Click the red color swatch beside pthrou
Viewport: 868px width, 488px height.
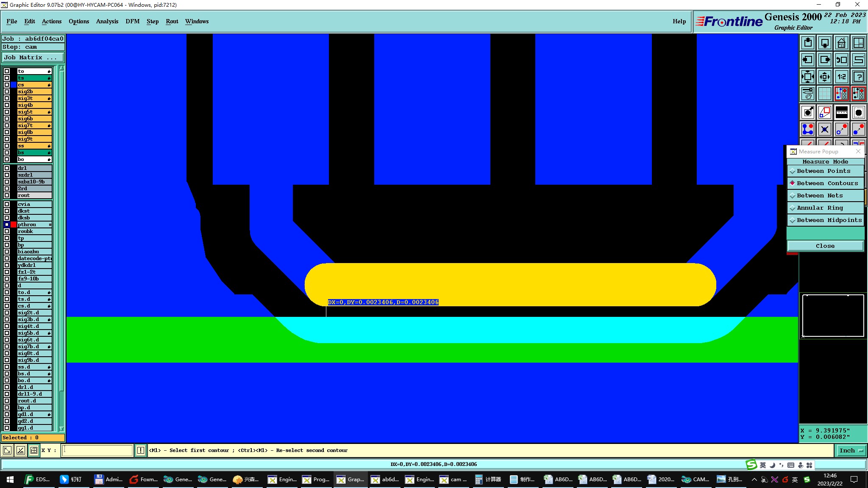14,225
